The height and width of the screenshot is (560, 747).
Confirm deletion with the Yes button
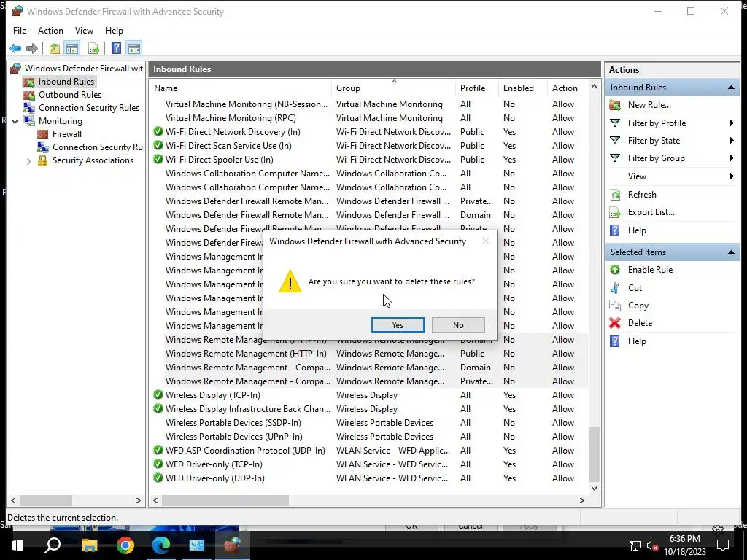(398, 324)
